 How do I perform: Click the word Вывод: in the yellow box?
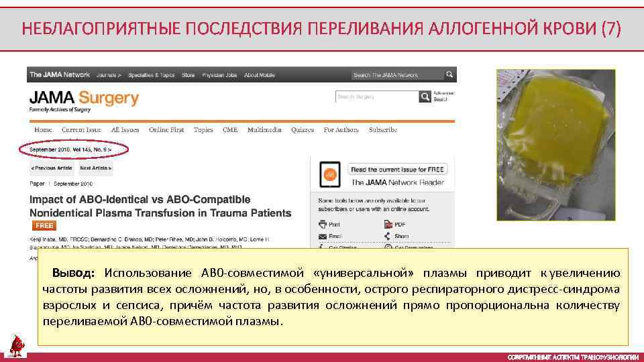73,273
